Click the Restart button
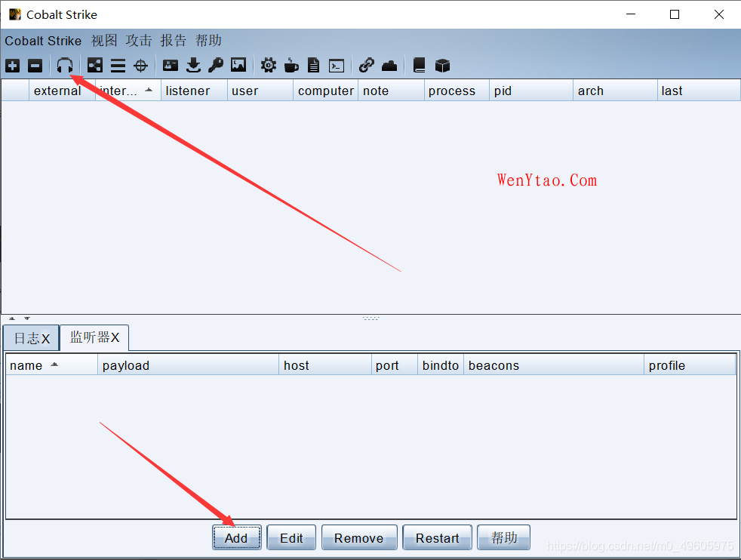This screenshot has width=741, height=560. pyautogui.click(x=437, y=538)
